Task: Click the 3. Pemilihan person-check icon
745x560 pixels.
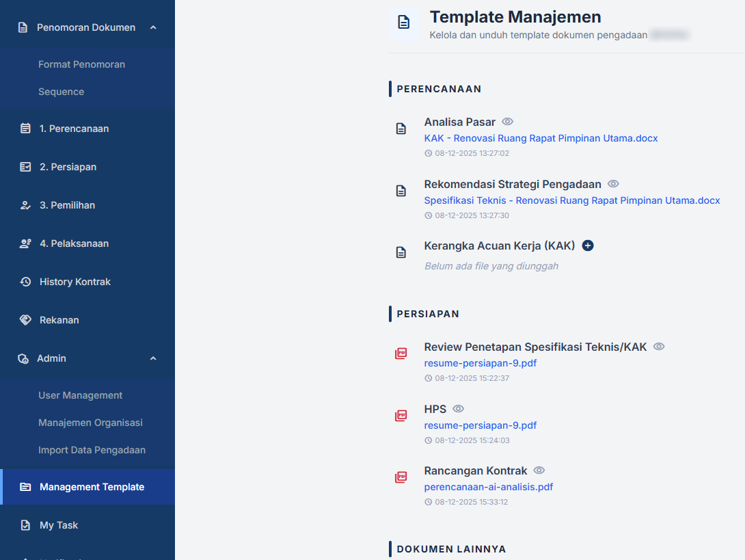Action: (x=25, y=205)
